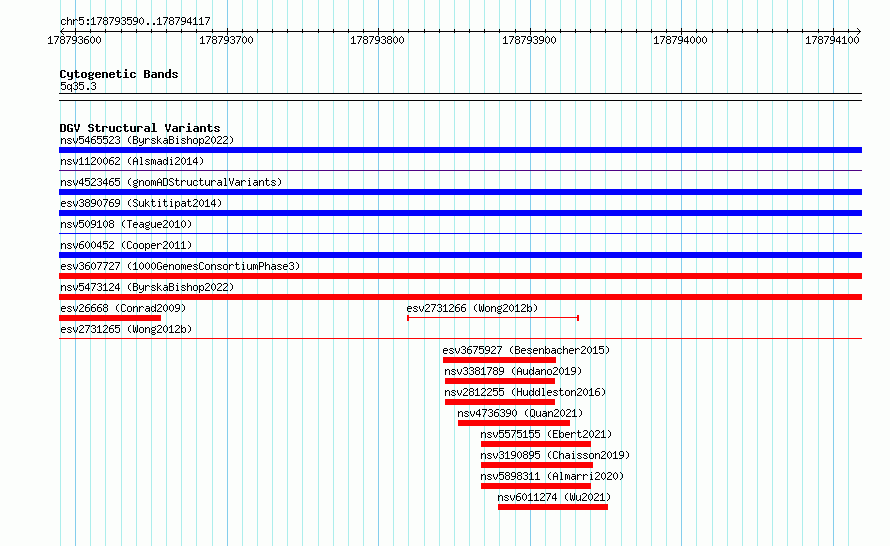
Task: Click the short red bar under esv26668
Action: (x=110, y=318)
